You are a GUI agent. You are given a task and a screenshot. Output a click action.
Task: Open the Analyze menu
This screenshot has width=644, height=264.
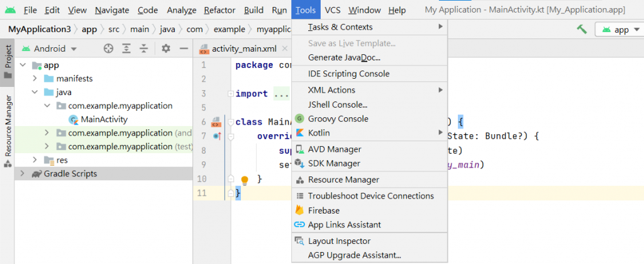(x=182, y=10)
